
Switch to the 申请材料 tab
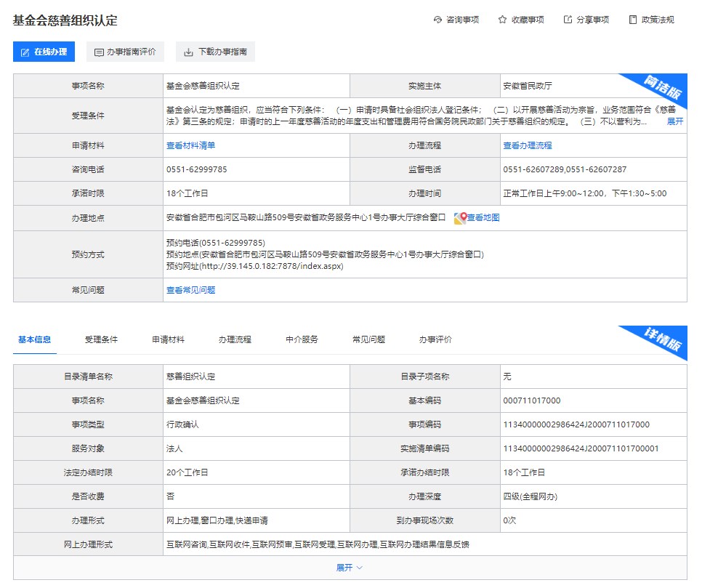coord(168,339)
